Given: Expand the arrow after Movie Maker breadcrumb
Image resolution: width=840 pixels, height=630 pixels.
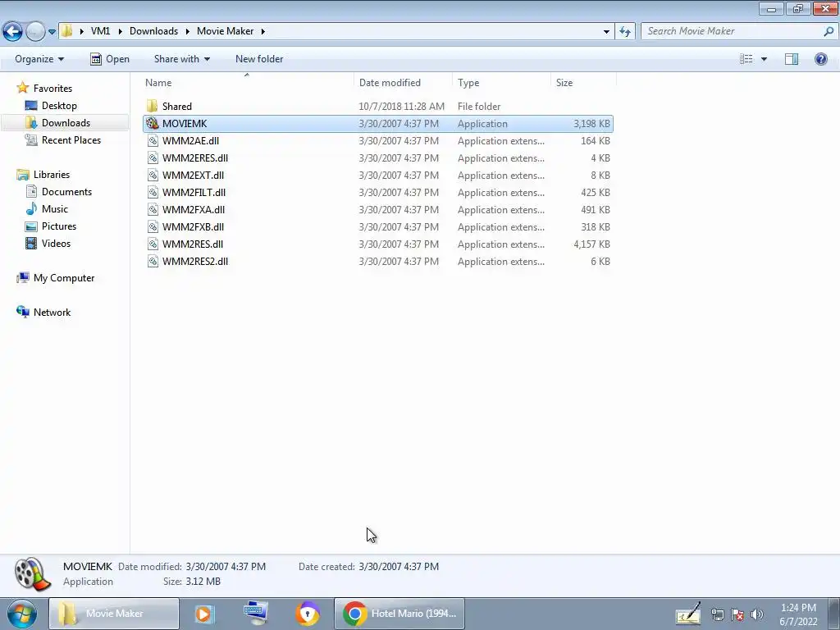Looking at the screenshot, I should tap(263, 32).
